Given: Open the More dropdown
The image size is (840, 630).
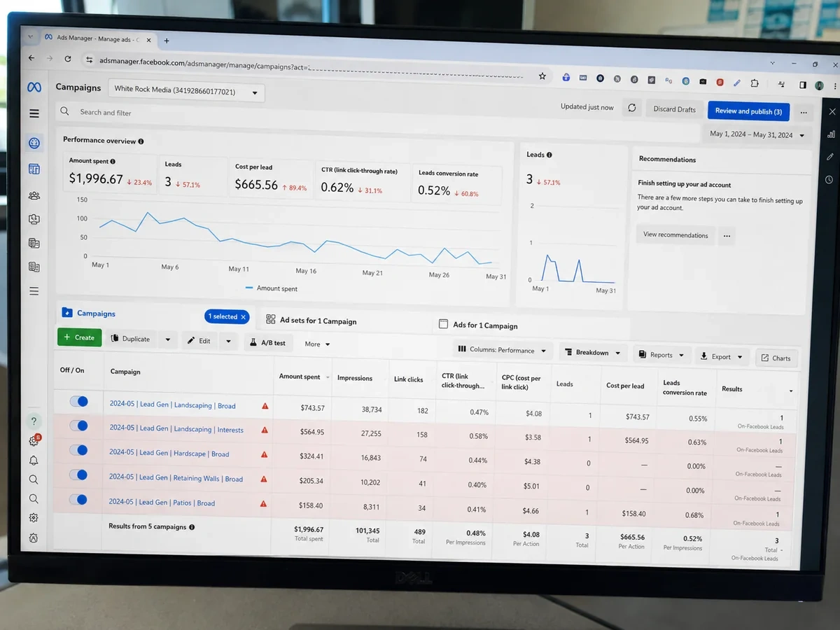Looking at the screenshot, I should tap(317, 344).
